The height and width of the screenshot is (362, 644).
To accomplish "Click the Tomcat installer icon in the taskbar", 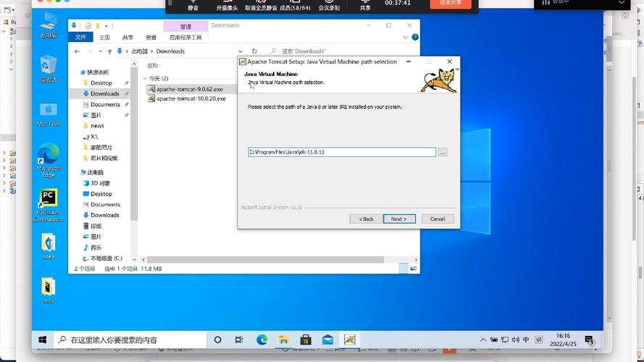I will coord(350,340).
